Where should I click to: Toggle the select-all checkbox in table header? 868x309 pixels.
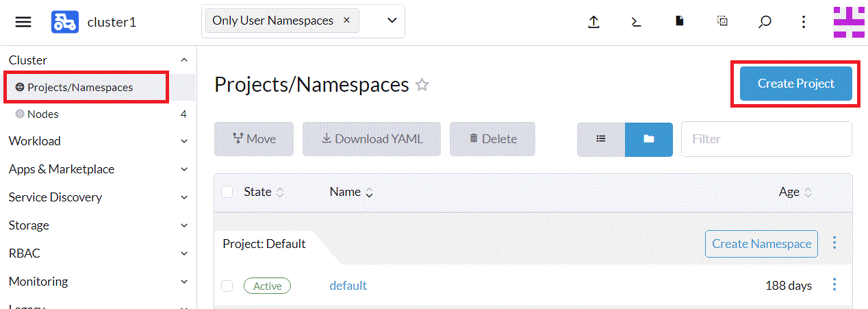[x=227, y=192]
